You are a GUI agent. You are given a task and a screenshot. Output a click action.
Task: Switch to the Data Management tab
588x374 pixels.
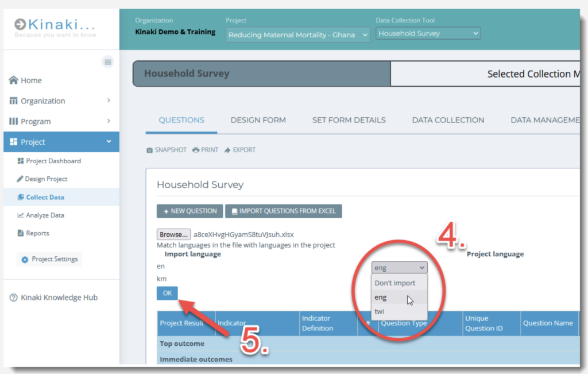click(x=545, y=120)
